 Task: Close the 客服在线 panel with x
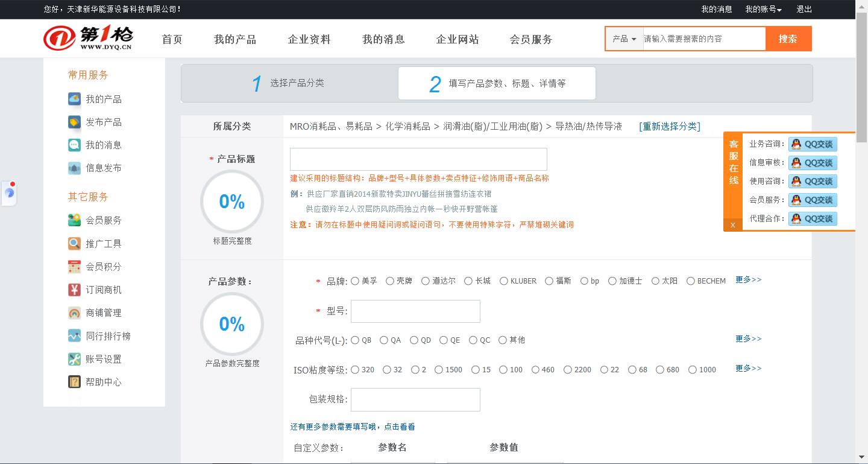tap(732, 225)
